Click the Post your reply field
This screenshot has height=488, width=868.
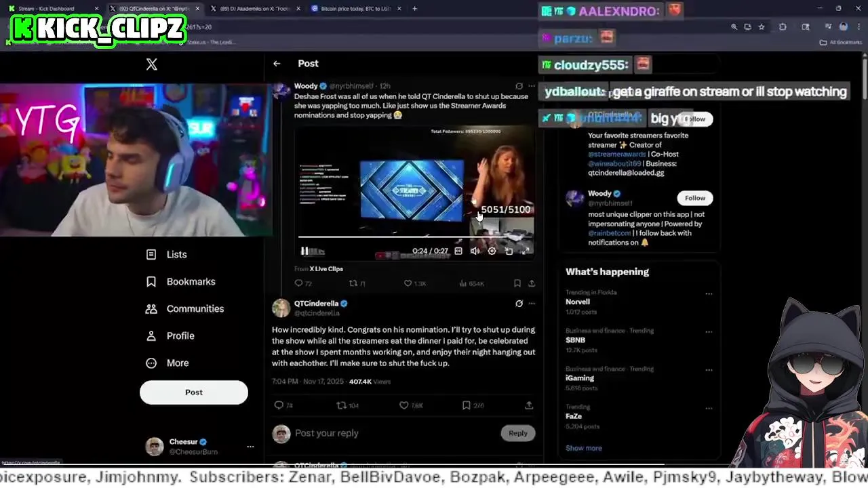pyautogui.click(x=393, y=433)
